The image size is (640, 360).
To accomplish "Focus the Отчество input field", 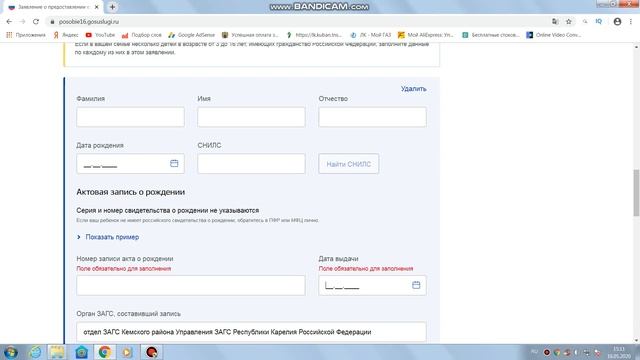I will (x=372, y=117).
